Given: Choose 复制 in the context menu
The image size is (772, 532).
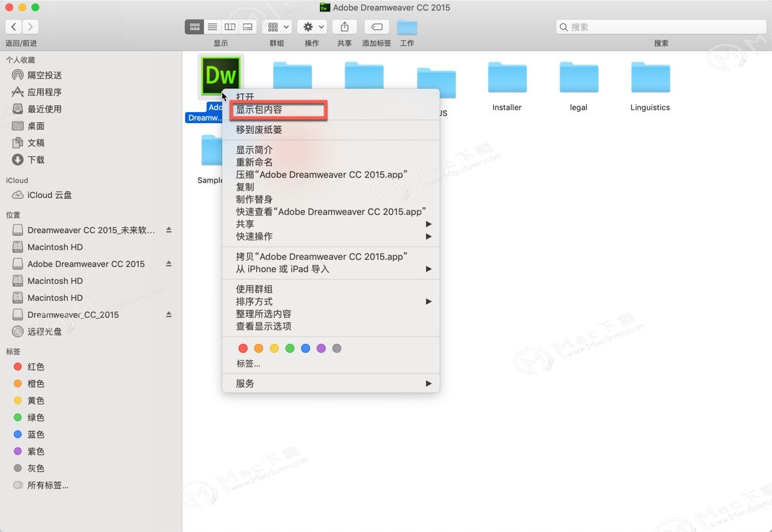Looking at the screenshot, I should click(331, 187).
